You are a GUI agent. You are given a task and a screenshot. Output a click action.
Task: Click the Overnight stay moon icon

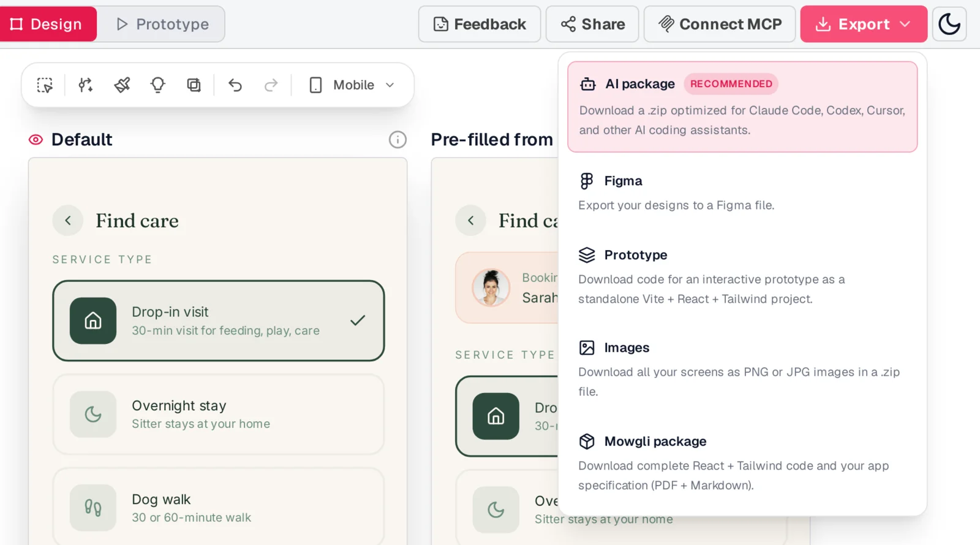click(x=93, y=414)
